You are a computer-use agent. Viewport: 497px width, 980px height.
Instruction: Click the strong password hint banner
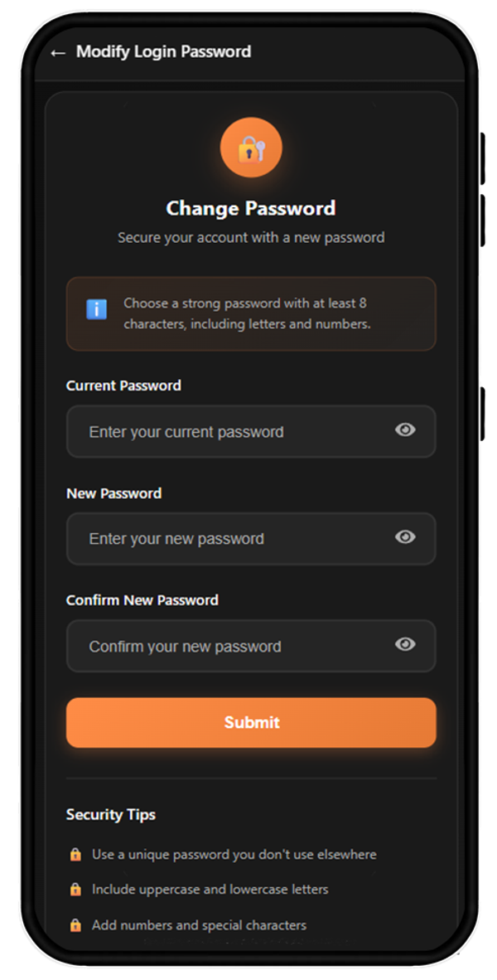(251, 313)
